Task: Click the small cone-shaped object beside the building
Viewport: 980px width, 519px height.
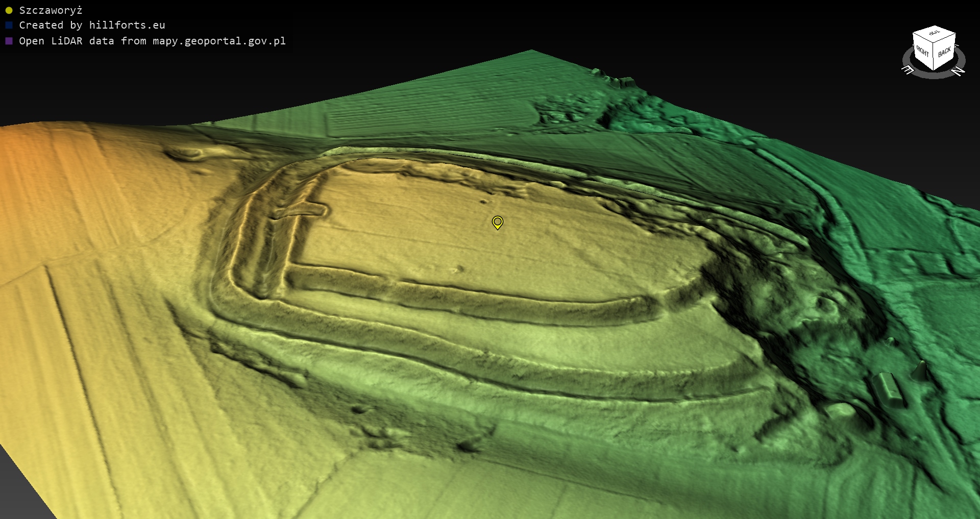Action: pos(921,370)
